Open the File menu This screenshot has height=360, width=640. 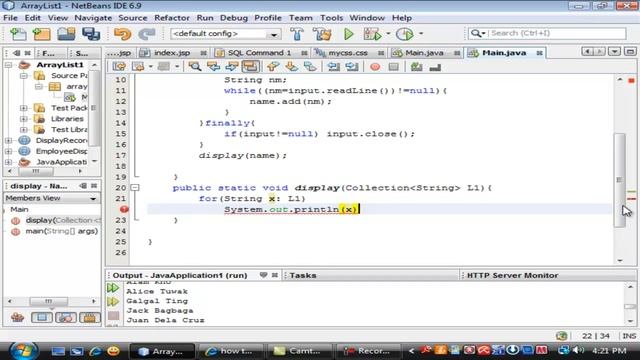point(10,18)
